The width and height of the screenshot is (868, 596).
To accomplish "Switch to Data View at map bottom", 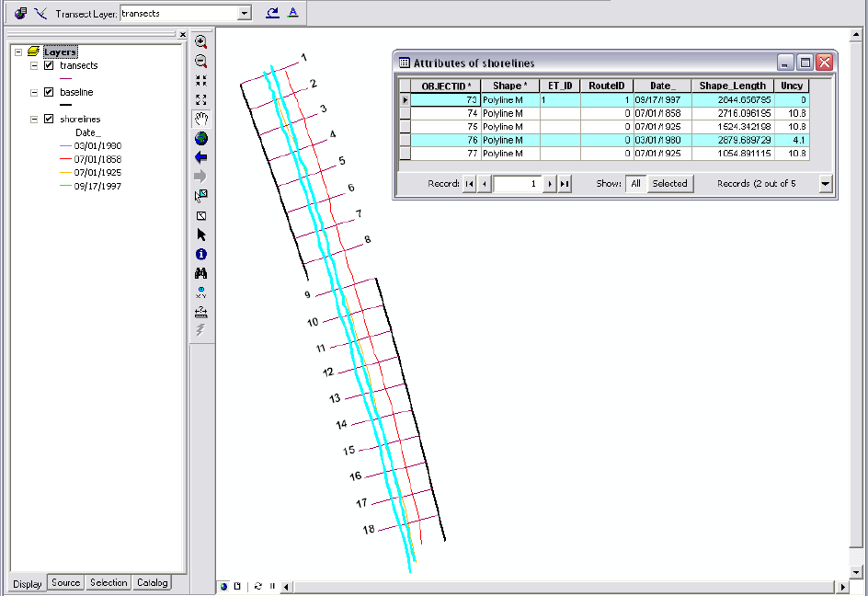I will [223, 586].
